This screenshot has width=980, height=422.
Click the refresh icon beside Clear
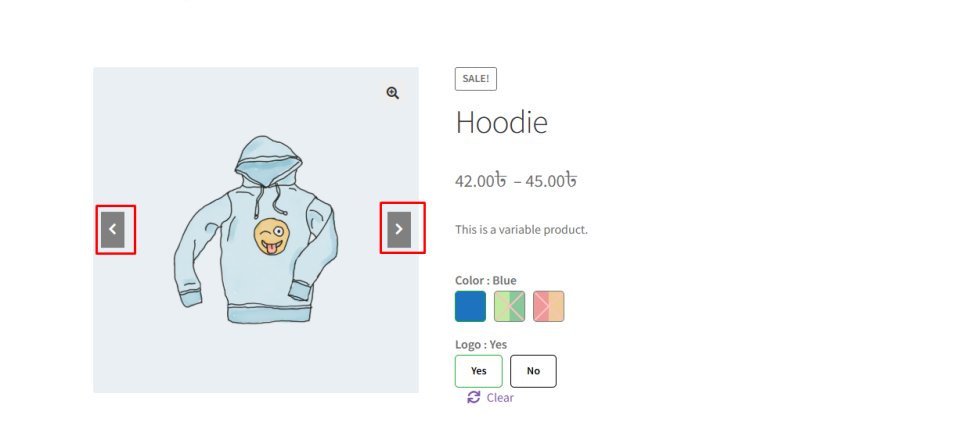474,397
